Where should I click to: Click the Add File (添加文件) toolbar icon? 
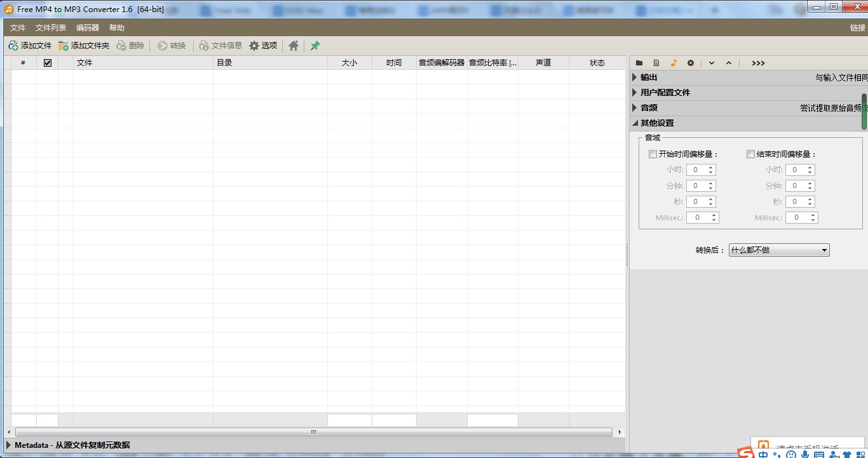coord(13,46)
